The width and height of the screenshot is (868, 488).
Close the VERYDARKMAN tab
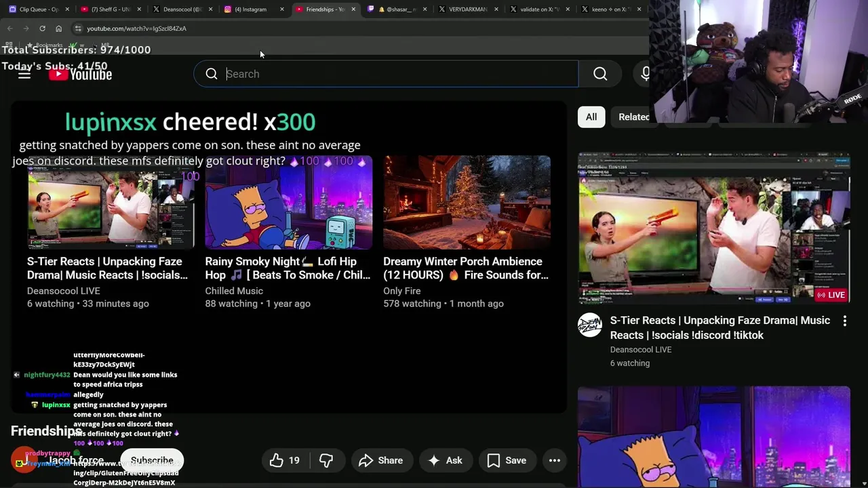click(496, 9)
